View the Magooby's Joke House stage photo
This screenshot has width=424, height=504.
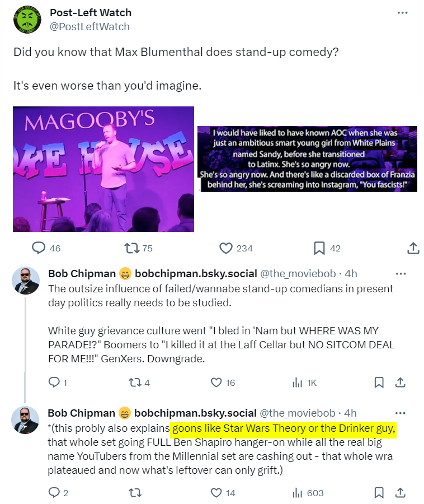103,169
